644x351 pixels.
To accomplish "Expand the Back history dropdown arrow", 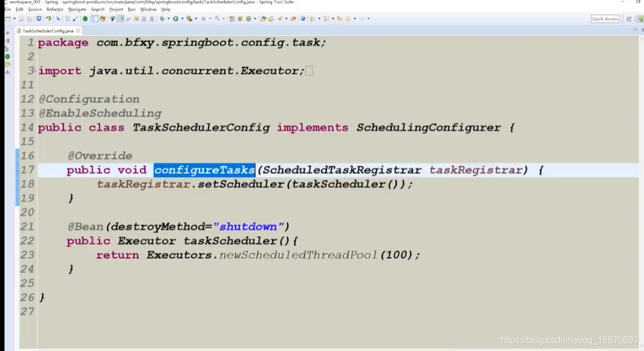I will (355, 19).
